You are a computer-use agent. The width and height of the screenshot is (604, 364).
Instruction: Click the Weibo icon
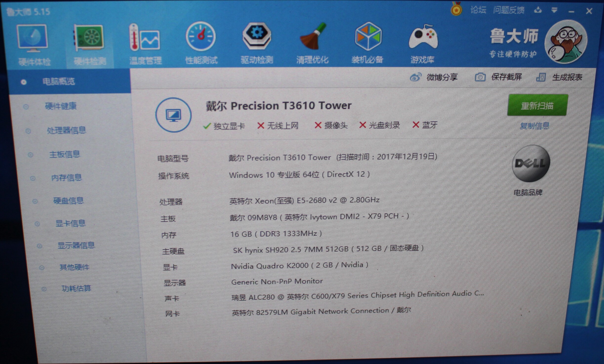click(x=415, y=77)
